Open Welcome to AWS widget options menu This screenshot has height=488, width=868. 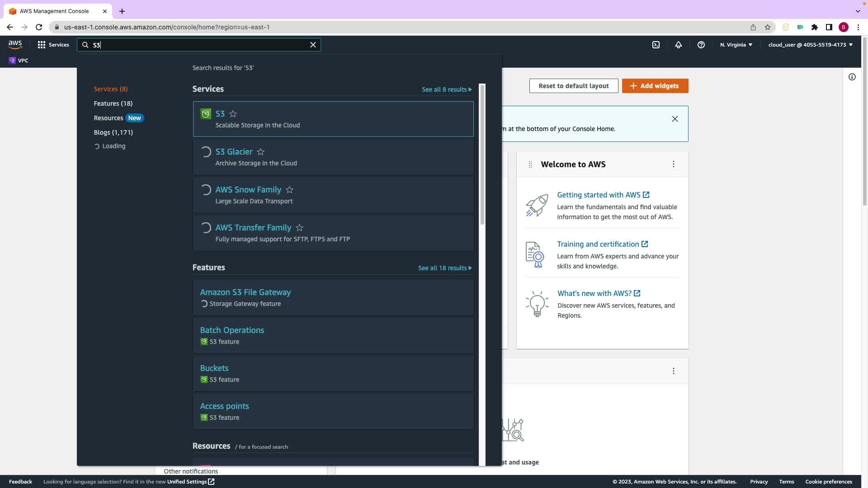pyautogui.click(x=673, y=164)
